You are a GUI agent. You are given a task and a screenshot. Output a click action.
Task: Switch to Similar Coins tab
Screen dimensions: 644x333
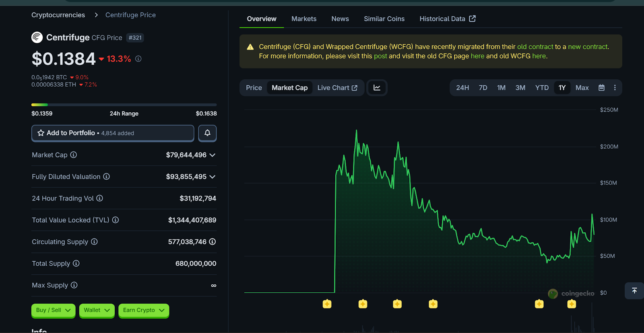pos(384,19)
